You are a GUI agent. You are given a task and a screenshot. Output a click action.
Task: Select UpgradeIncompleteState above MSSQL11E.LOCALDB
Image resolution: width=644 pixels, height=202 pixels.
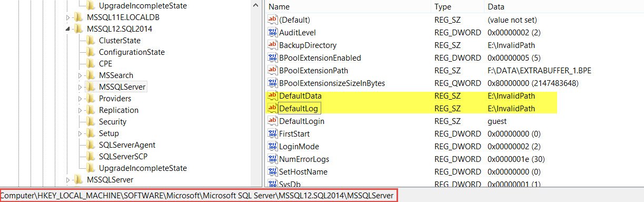pyautogui.click(x=143, y=6)
